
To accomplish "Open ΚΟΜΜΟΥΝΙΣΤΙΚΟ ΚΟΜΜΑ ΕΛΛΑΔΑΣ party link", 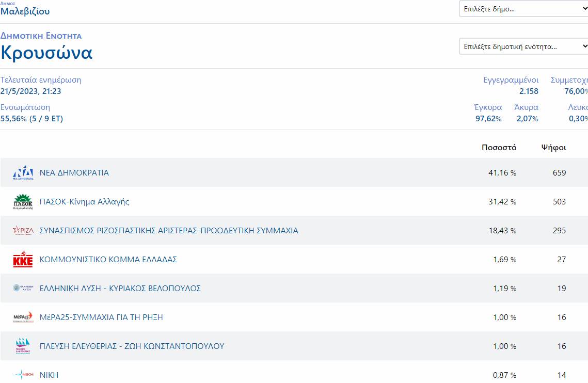I will coord(108,259).
